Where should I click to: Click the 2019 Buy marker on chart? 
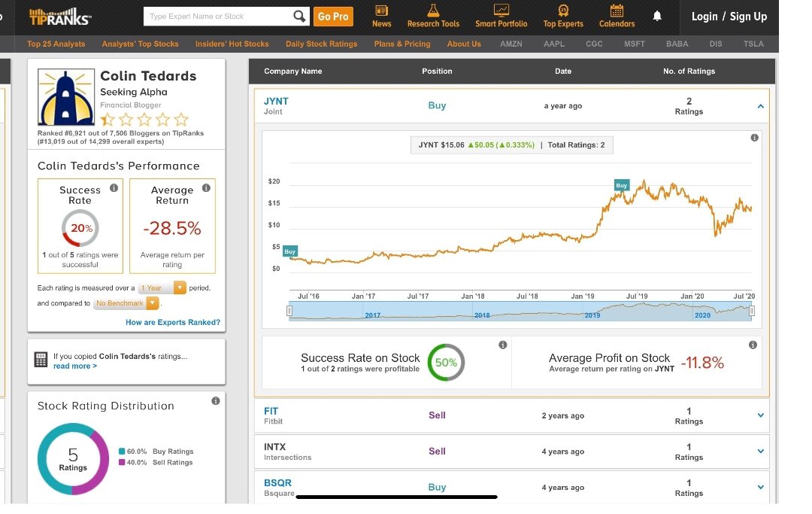pos(622,185)
